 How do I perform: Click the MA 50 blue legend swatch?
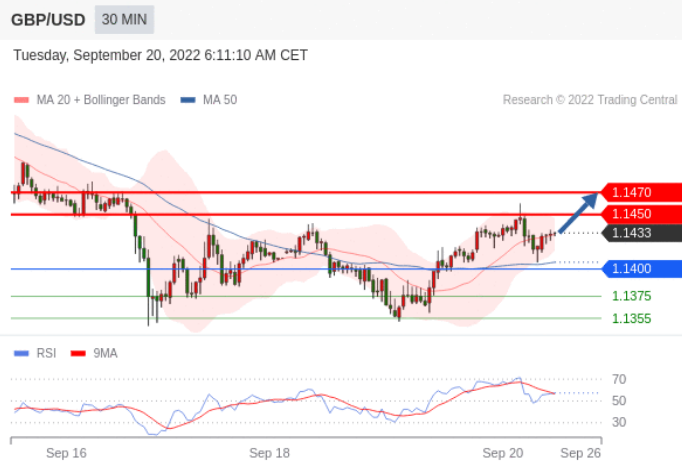[188, 100]
